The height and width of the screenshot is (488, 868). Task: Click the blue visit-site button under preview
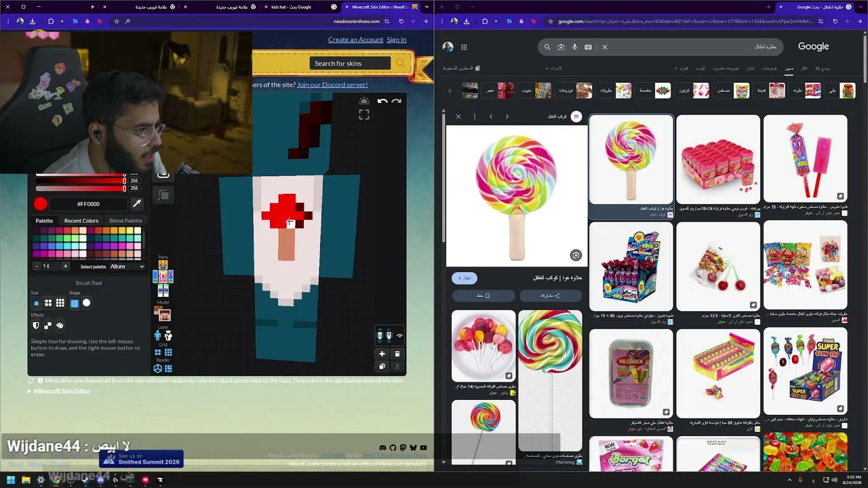(465, 278)
